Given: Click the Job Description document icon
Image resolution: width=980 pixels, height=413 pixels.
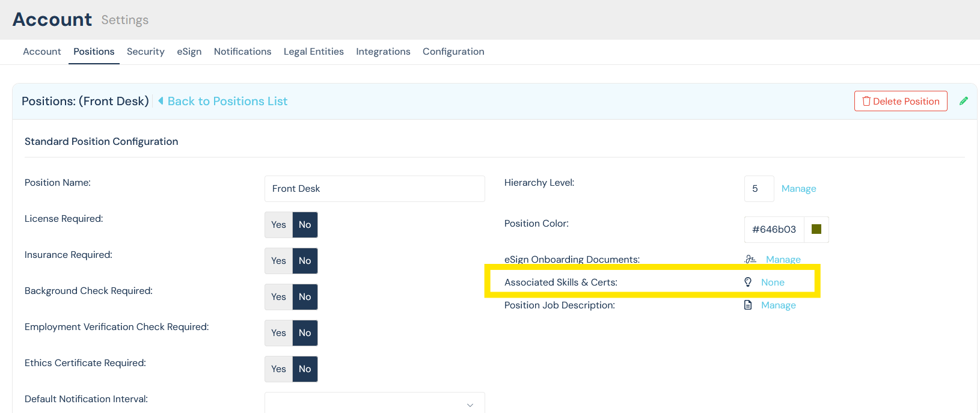Looking at the screenshot, I should (x=748, y=305).
